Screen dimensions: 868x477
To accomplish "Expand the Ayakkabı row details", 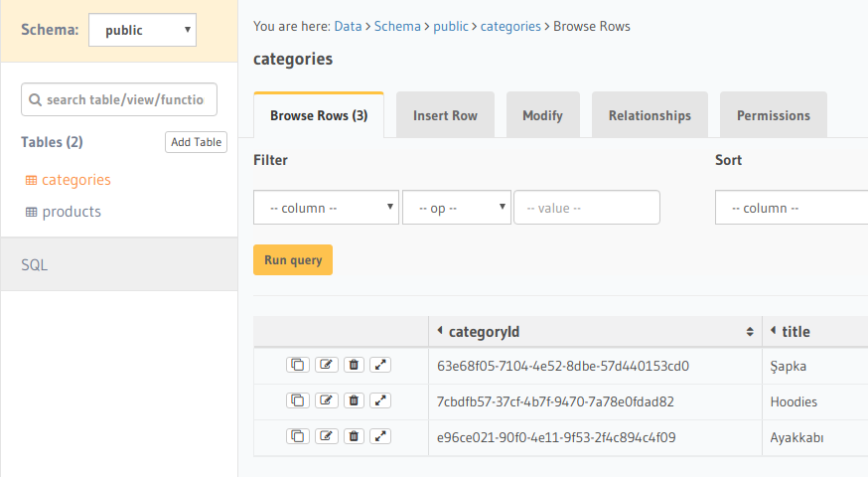I will [380, 436].
